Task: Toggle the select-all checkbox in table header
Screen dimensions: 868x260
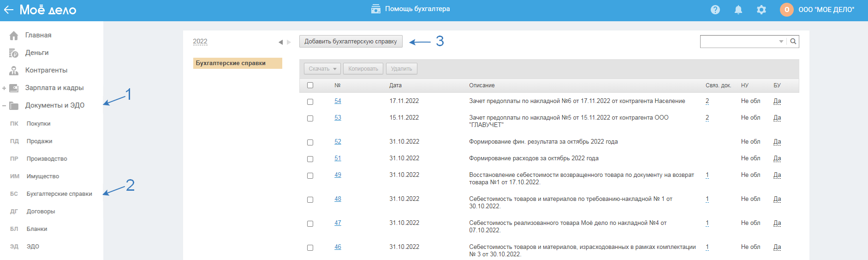Action: tap(310, 85)
